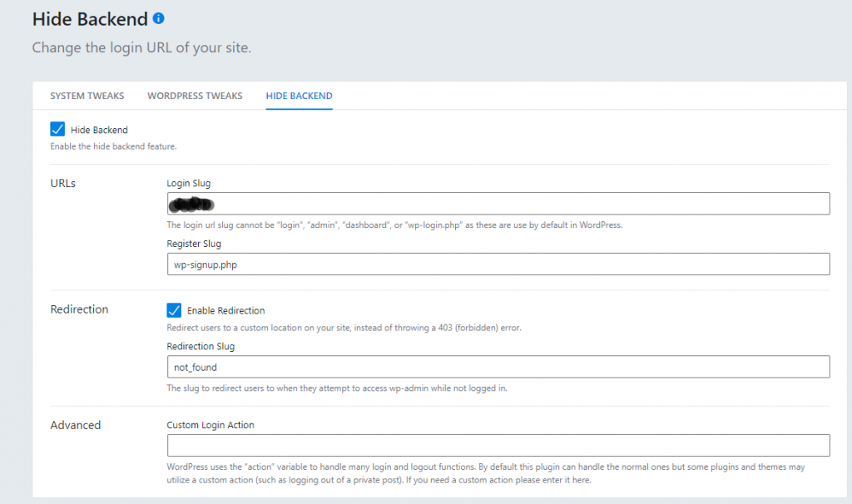Click the login URL description subtitle

click(141, 47)
